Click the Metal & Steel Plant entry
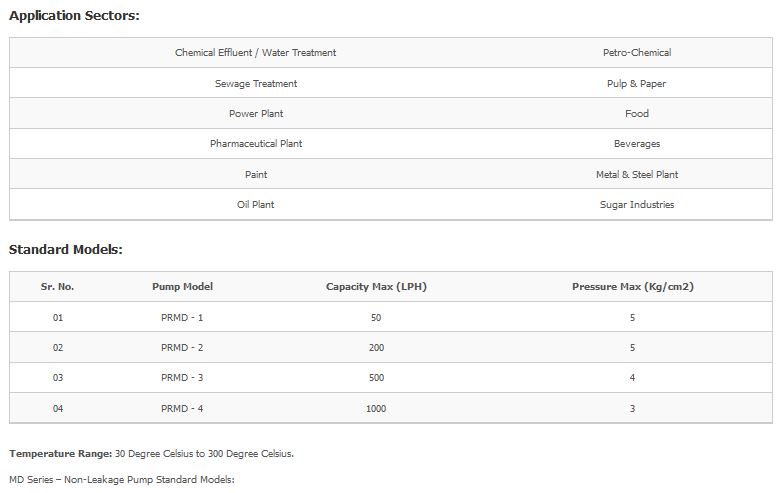Viewport: 779px width, 493px height. point(636,175)
